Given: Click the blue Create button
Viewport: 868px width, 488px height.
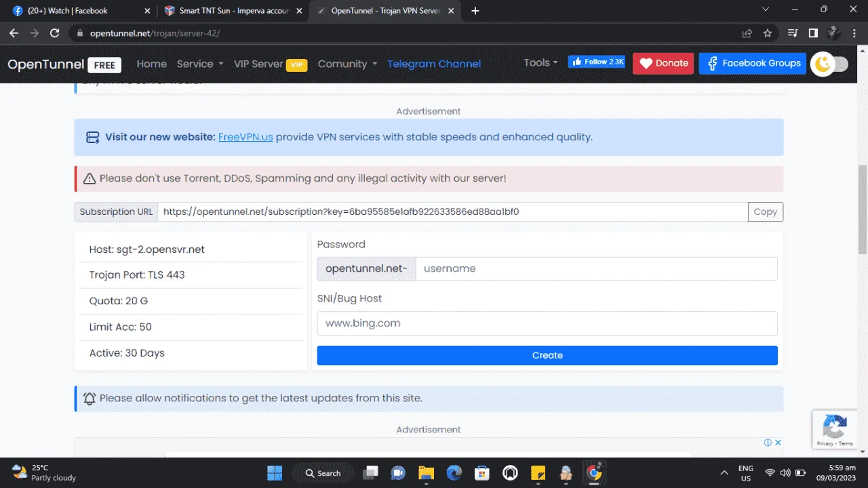Looking at the screenshot, I should pyautogui.click(x=547, y=355).
